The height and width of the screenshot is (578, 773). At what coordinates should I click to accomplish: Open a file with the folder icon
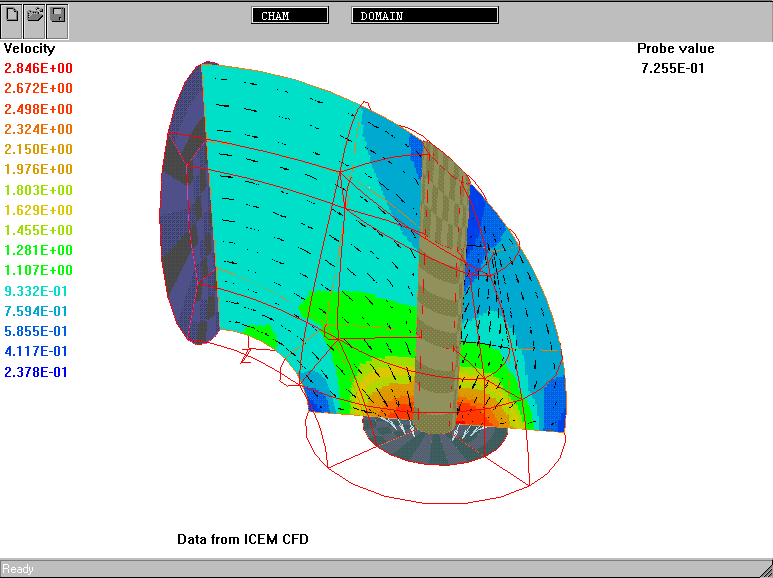[x=35, y=16]
